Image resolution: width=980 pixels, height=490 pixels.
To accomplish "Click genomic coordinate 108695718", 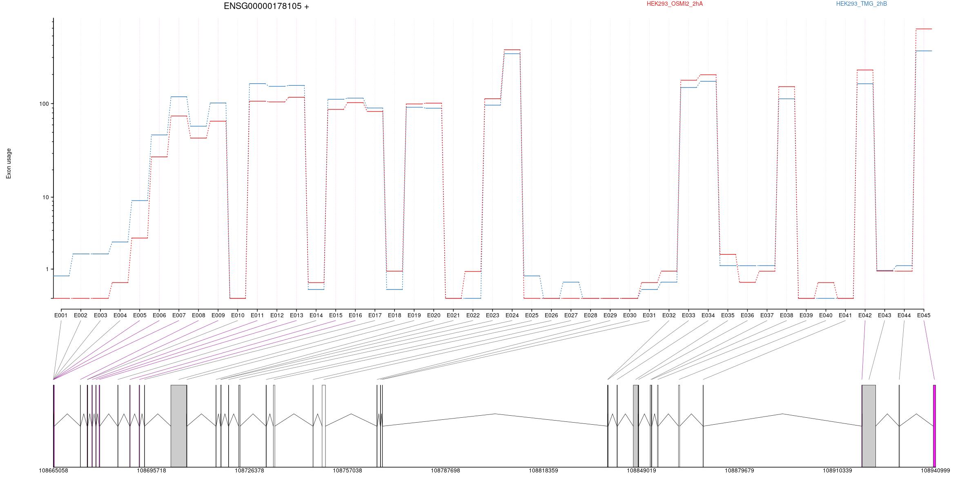I will 151,470.
